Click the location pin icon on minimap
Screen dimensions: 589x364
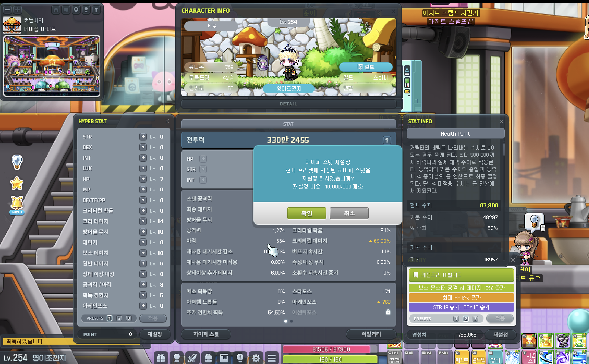coord(76,10)
